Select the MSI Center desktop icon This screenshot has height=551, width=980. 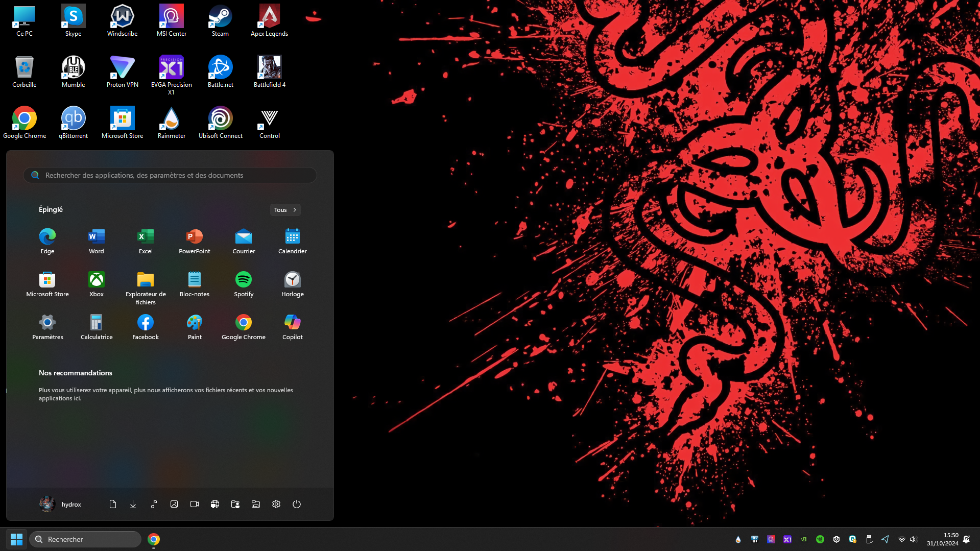coord(172,20)
